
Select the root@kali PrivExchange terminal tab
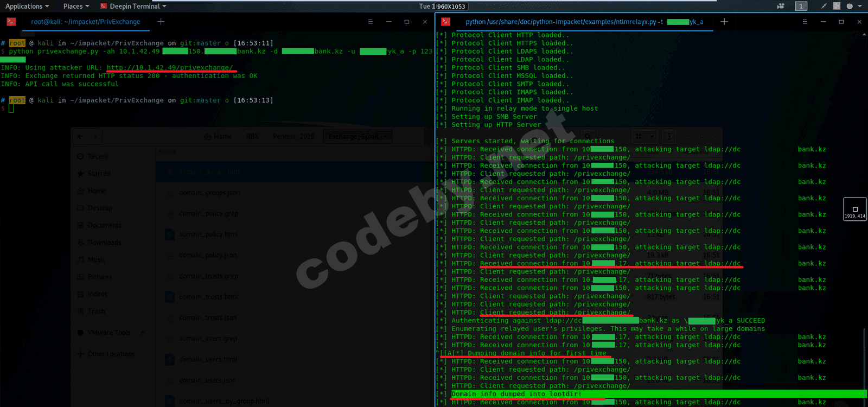pos(85,22)
